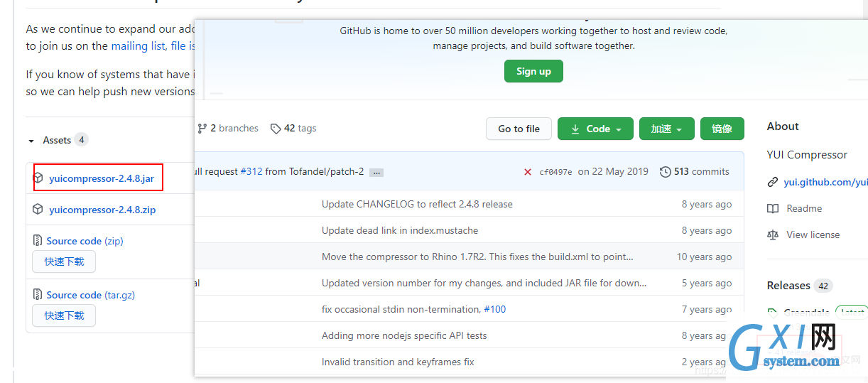Expand the commit message ellipsis button
This screenshot has height=383, width=868.
coord(377,173)
